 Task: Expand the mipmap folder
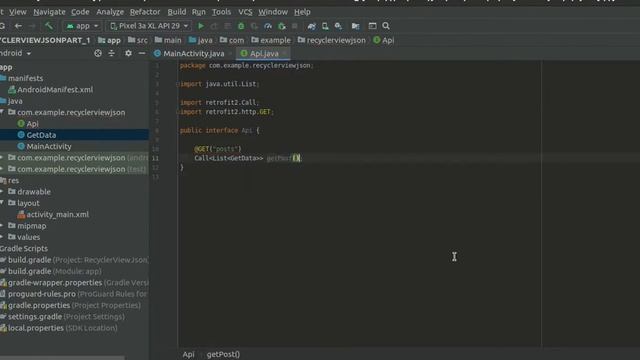(x=2, y=226)
